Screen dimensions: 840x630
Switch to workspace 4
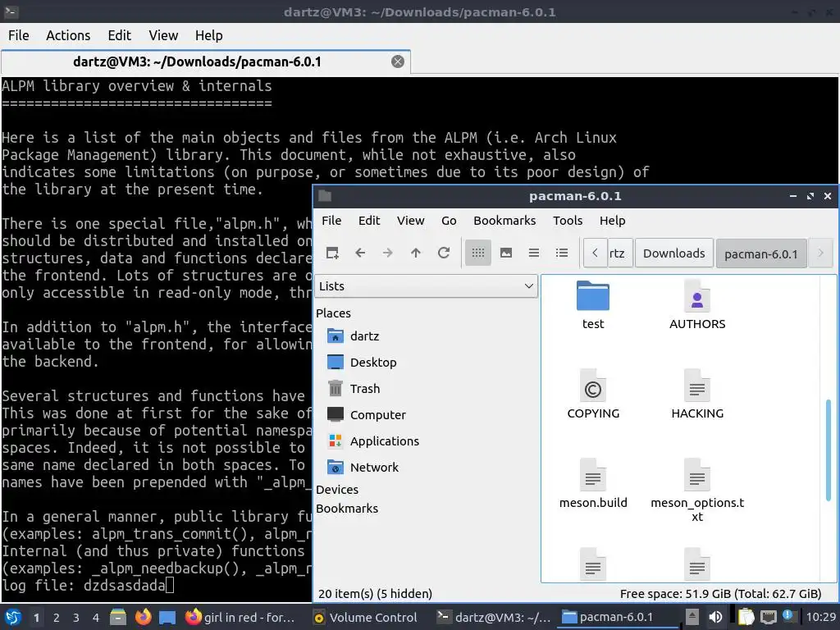tap(96, 618)
